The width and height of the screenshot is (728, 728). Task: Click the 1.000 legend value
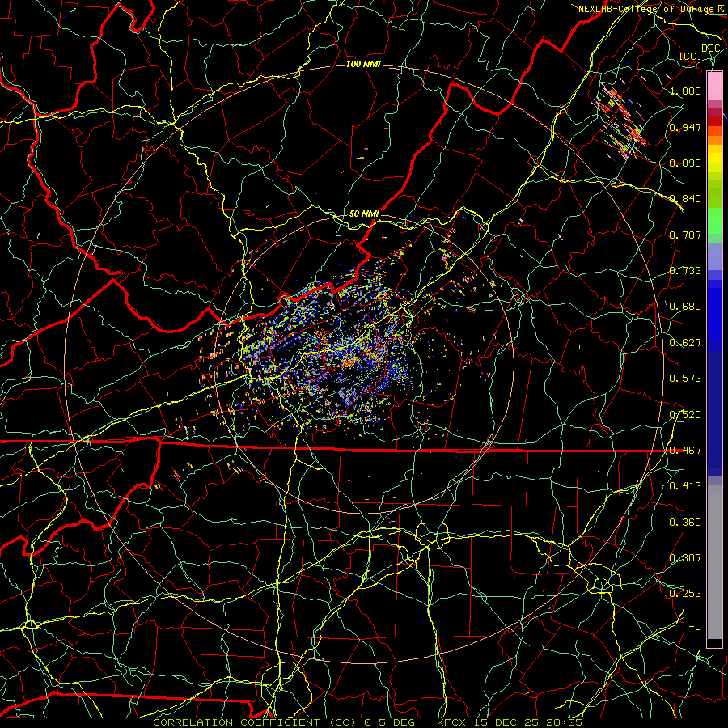(x=685, y=91)
